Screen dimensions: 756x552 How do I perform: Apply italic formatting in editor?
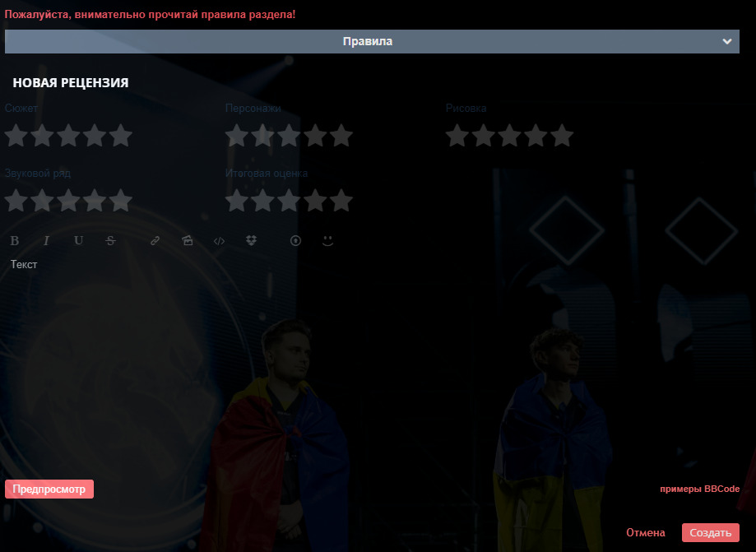46,240
